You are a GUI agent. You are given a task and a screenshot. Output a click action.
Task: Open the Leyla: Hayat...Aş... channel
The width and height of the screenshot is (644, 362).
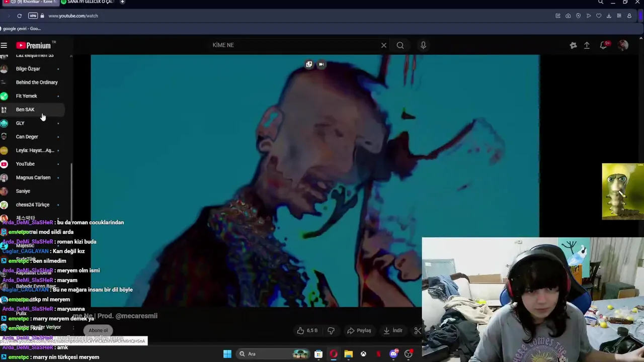point(32,150)
